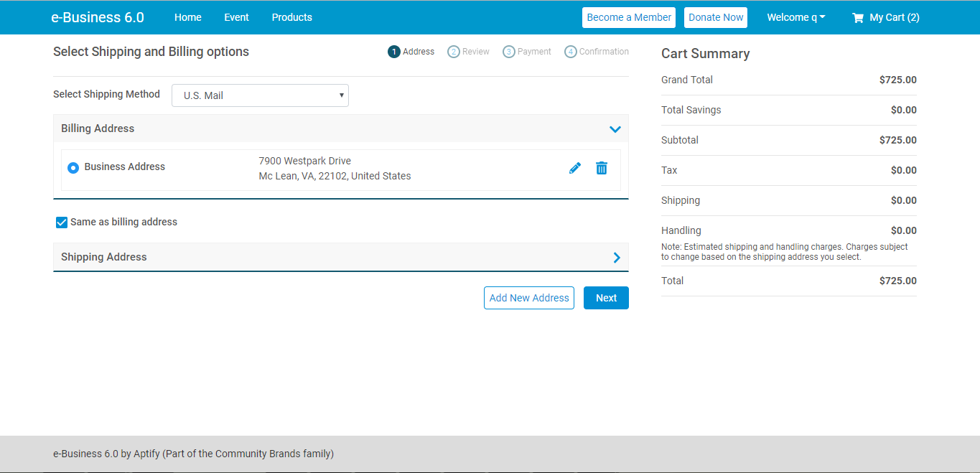Image resolution: width=980 pixels, height=473 pixels.
Task: Select the Business Address radio button
Action: pyautogui.click(x=73, y=167)
